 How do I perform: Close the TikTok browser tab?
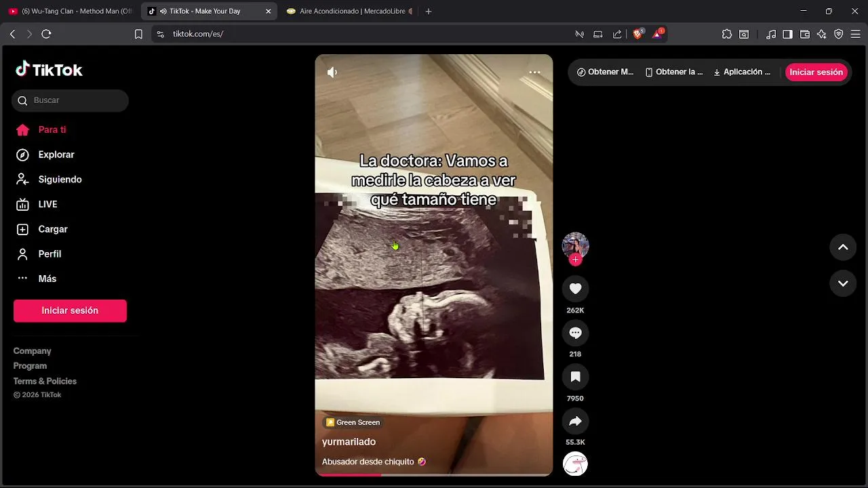click(269, 11)
